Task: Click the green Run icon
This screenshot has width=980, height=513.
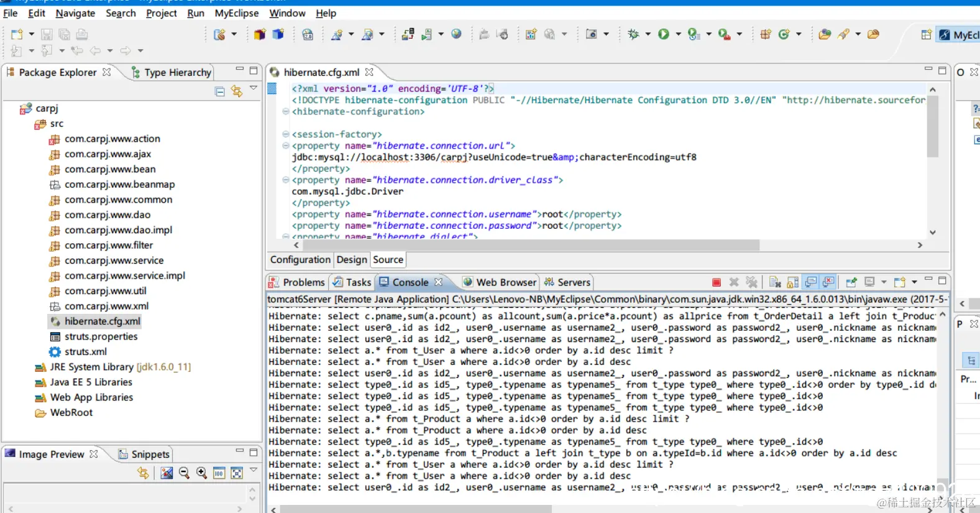Action: click(664, 34)
